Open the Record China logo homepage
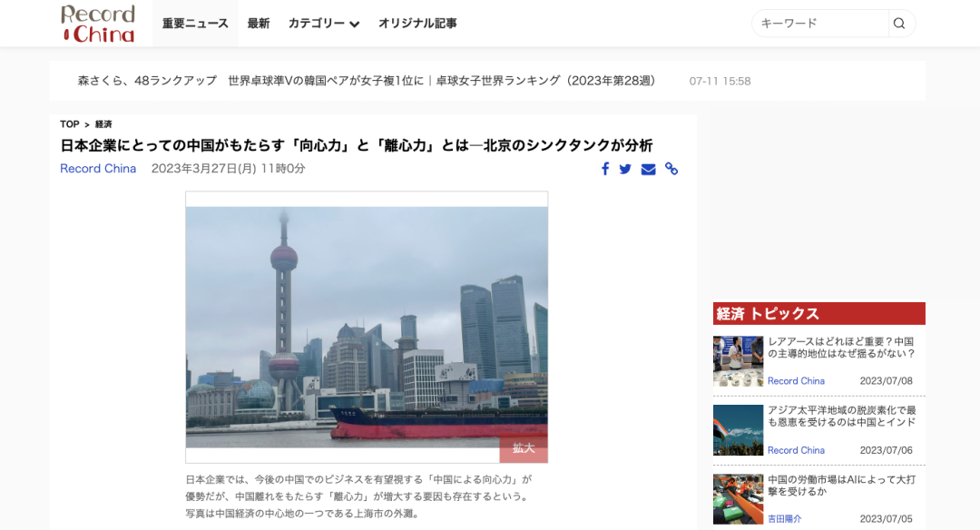980x530 pixels. coord(98,23)
